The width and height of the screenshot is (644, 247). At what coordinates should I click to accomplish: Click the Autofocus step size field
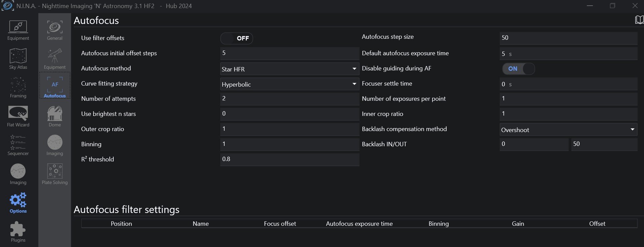568,38
